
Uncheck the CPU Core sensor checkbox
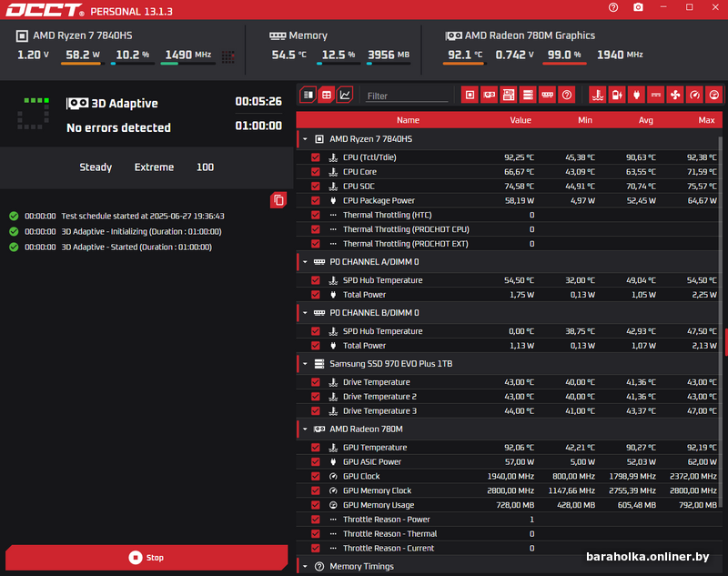(x=316, y=172)
